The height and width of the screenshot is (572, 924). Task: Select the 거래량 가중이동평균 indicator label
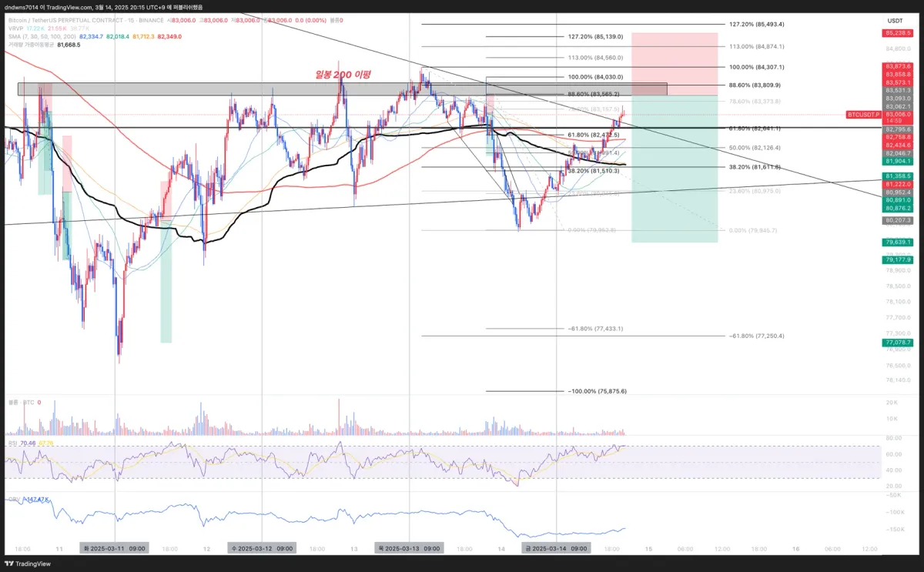(30, 45)
